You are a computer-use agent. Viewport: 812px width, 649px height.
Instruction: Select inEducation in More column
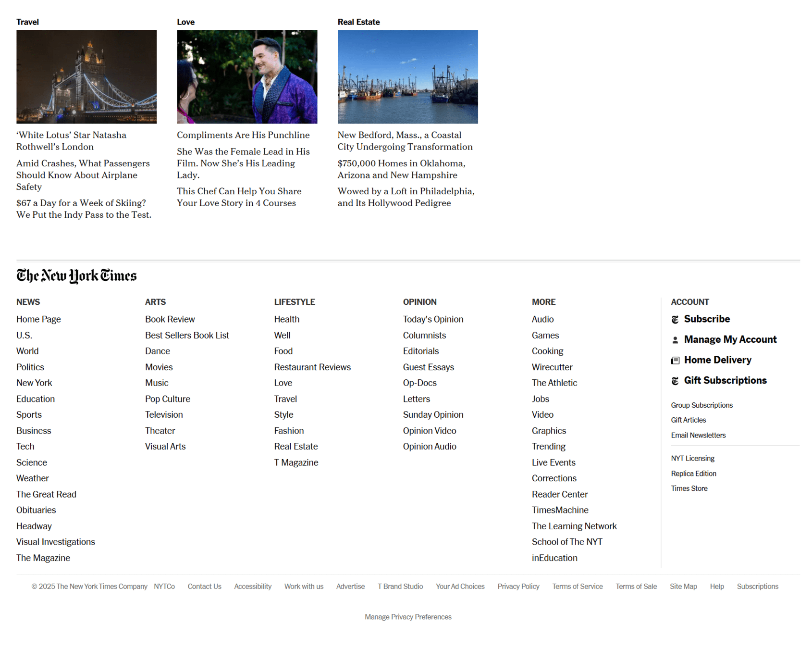pos(554,558)
